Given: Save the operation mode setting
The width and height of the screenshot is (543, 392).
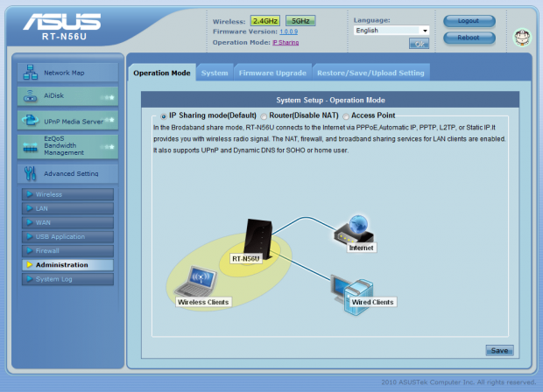Looking at the screenshot, I should (499, 351).
